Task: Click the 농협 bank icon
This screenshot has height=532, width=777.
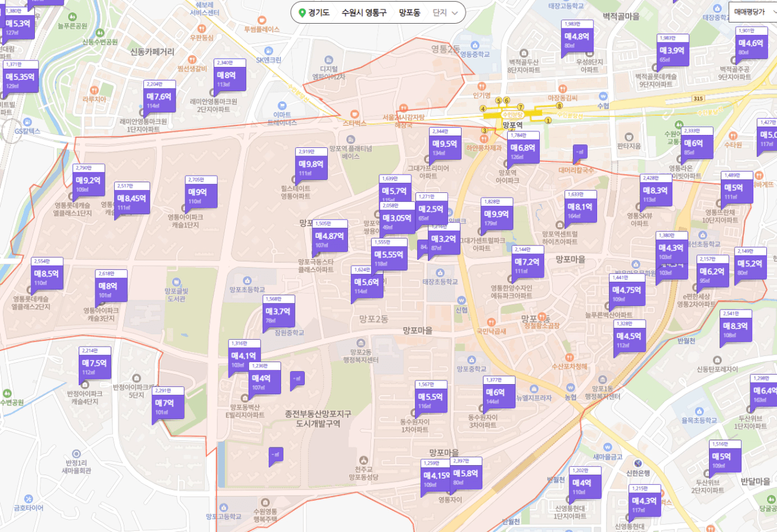Action: click(570, 388)
